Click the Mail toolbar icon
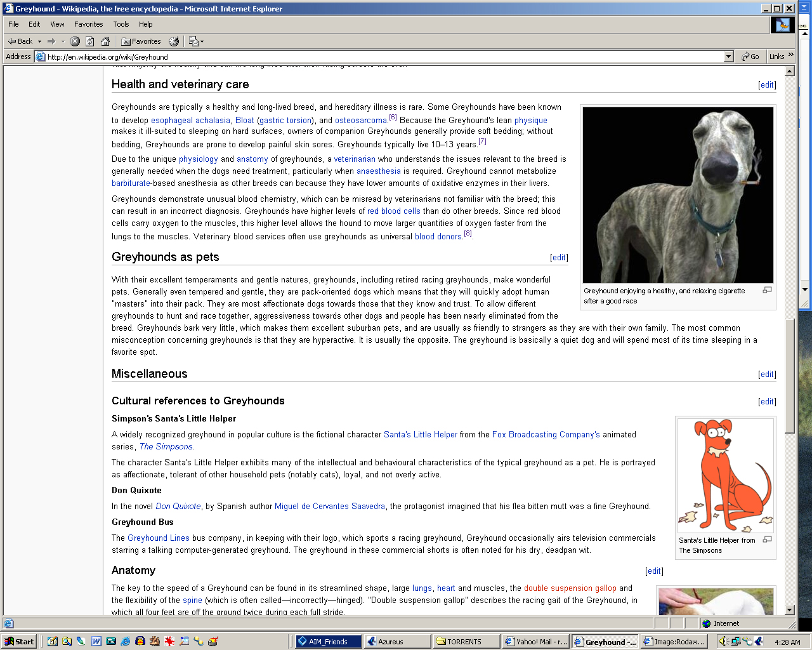 point(193,41)
